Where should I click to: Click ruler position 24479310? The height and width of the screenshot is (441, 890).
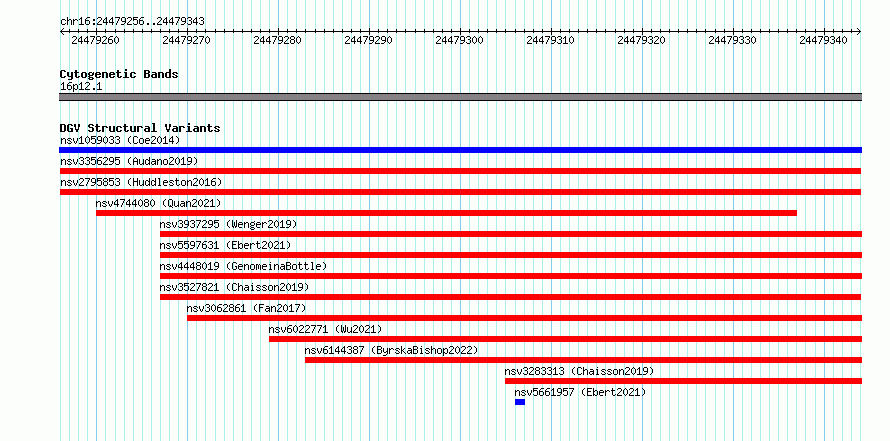[x=551, y=40]
